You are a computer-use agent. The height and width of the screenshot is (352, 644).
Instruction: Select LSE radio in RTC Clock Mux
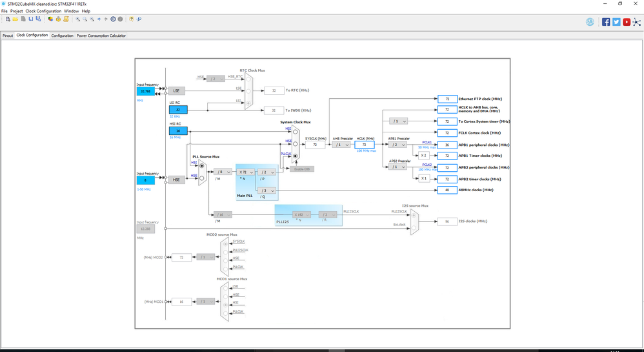pos(248,91)
